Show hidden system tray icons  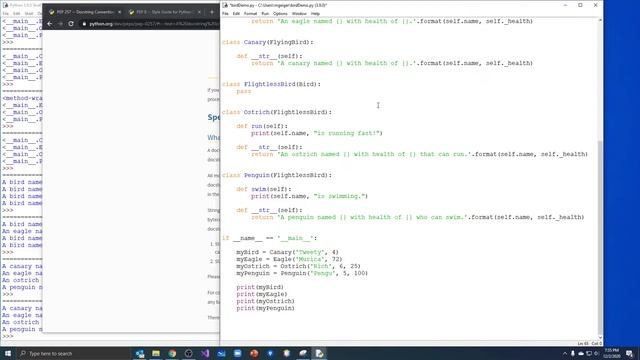coord(565,353)
